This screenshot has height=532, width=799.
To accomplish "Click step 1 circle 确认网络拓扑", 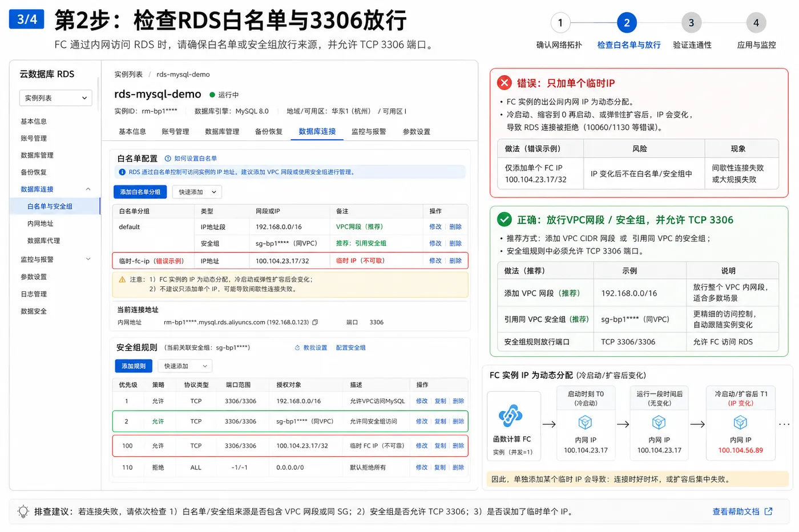I will pos(560,23).
